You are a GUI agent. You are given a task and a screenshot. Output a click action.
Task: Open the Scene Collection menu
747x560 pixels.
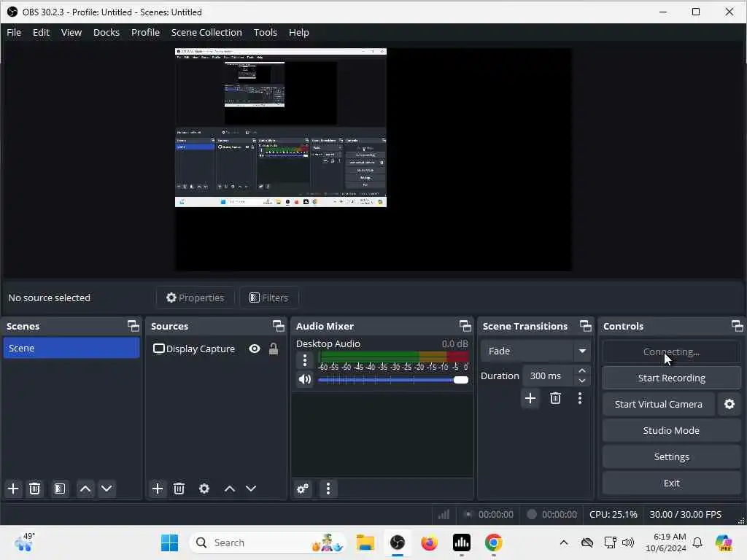click(x=206, y=32)
